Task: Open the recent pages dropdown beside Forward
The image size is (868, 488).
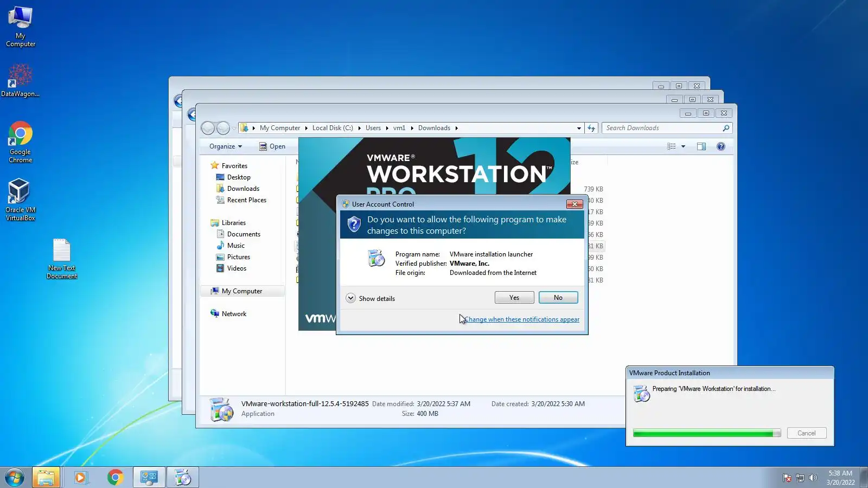Action: 234,128
